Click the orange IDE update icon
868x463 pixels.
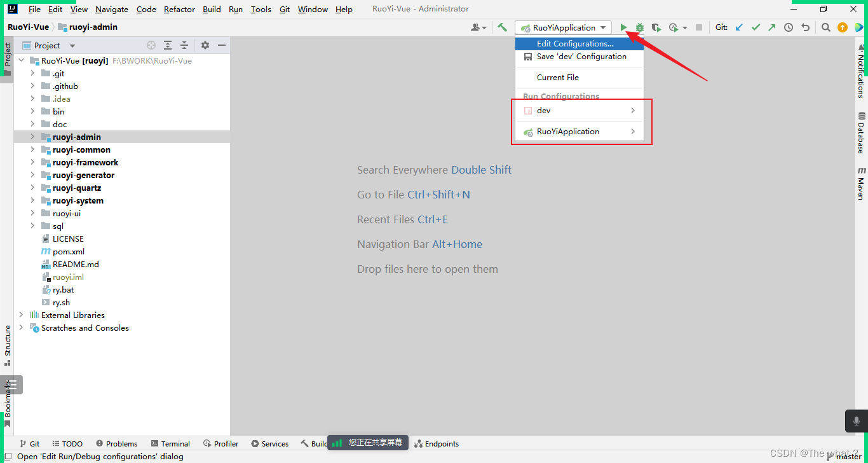coord(842,27)
